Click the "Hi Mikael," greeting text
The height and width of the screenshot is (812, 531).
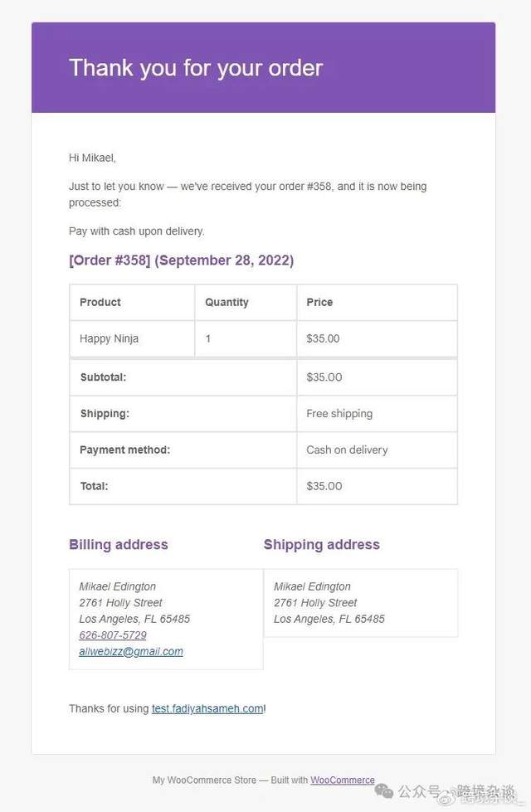tap(92, 158)
